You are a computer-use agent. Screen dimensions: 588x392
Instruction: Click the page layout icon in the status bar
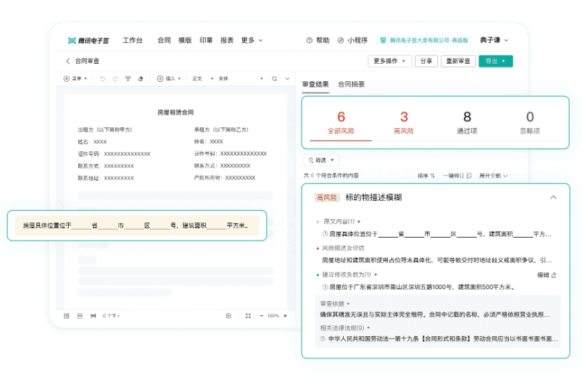[80, 316]
